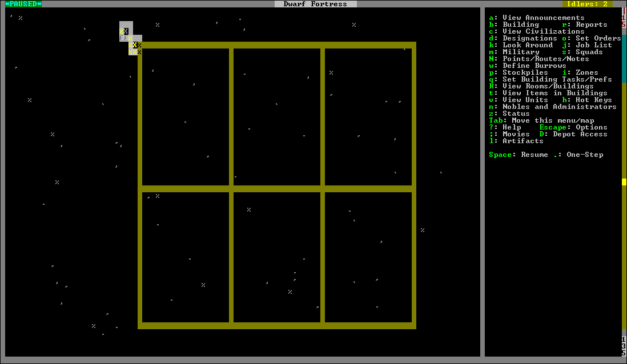Click the PAUSED indicator
The height and width of the screenshot is (364, 627).
click(23, 4)
